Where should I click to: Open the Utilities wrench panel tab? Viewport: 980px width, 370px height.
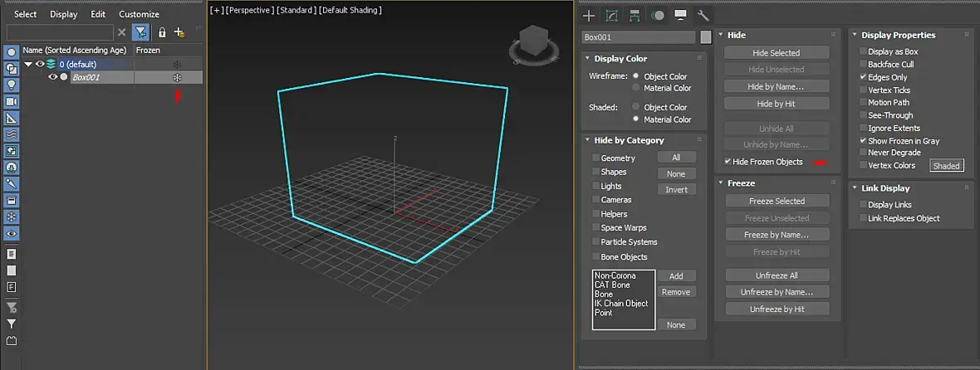(703, 16)
